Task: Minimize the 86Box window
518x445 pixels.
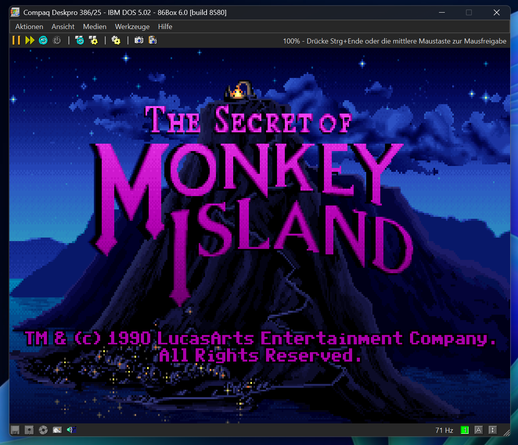Action: tap(442, 12)
